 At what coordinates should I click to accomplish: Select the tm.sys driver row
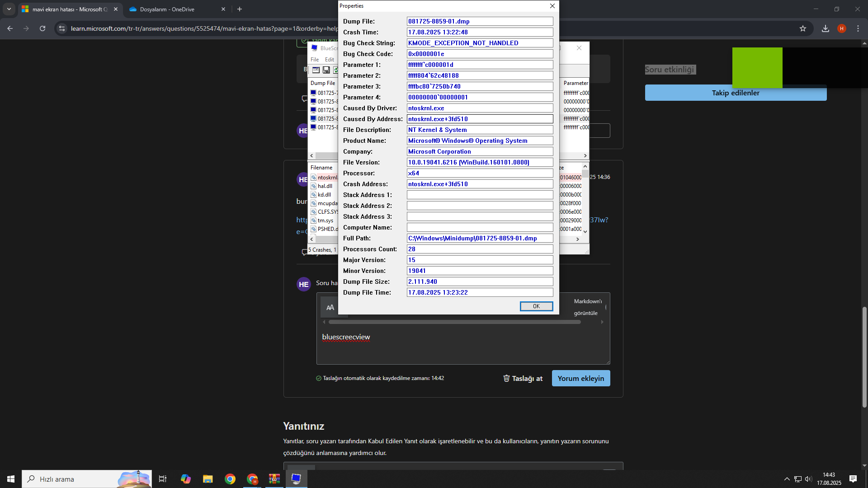(325, 221)
